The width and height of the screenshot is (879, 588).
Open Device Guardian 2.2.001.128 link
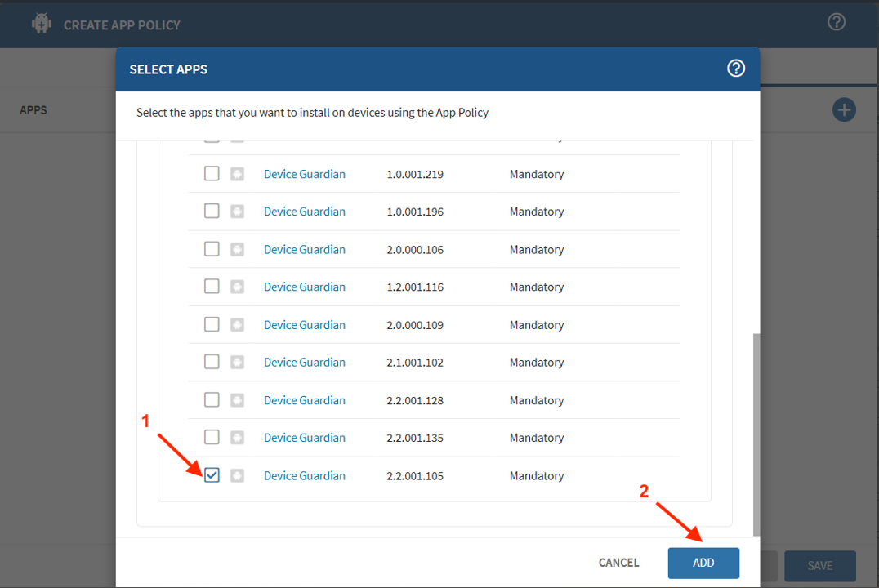304,400
